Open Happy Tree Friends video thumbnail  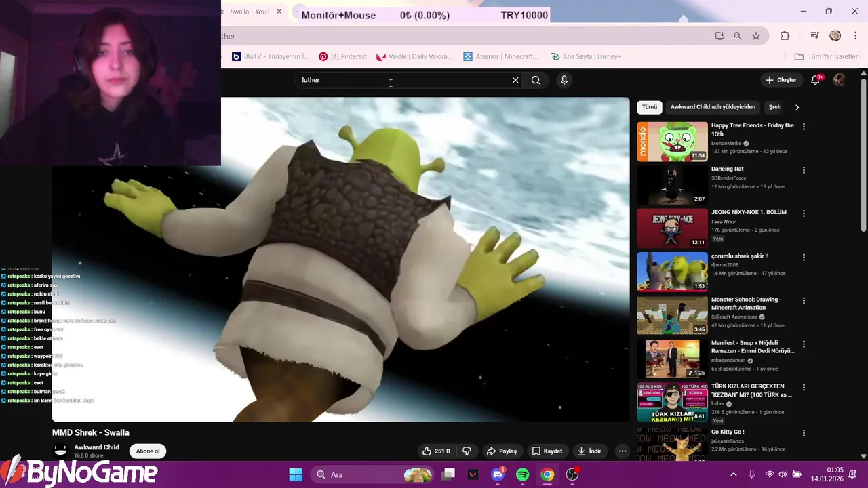[672, 142]
